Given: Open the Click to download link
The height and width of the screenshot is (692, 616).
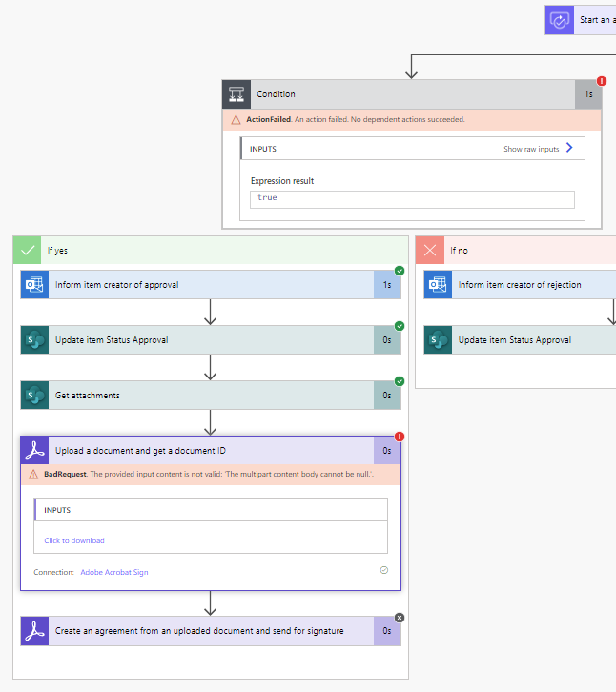Looking at the screenshot, I should (74, 540).
